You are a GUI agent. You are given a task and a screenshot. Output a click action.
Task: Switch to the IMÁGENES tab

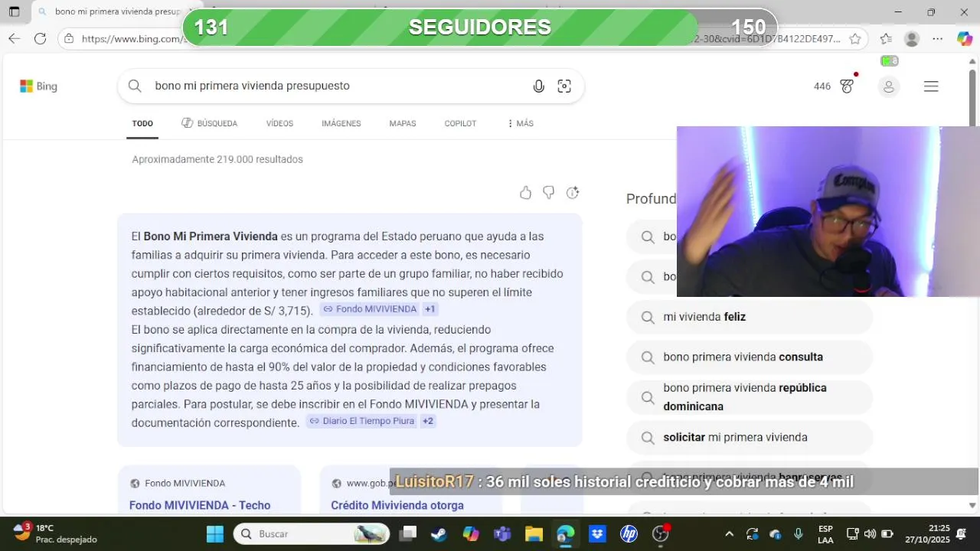341,123
